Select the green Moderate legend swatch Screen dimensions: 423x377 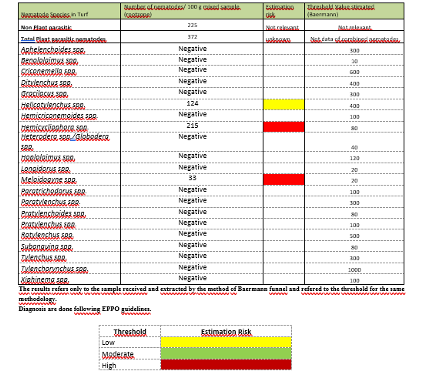[x=226, y=353]
